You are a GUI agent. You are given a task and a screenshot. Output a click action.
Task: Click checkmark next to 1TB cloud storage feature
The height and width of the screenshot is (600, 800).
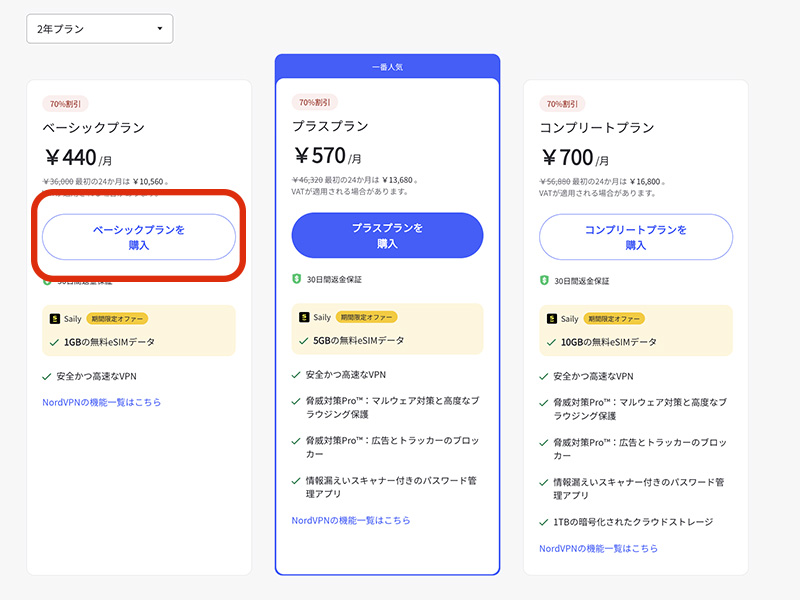544,522
